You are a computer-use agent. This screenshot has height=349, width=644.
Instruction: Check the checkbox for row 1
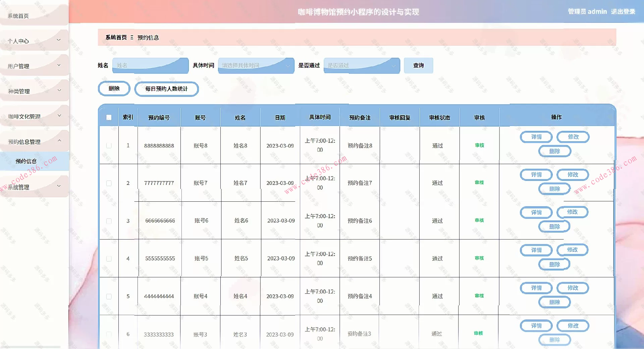pyautogui.click(x=109, y=146)
